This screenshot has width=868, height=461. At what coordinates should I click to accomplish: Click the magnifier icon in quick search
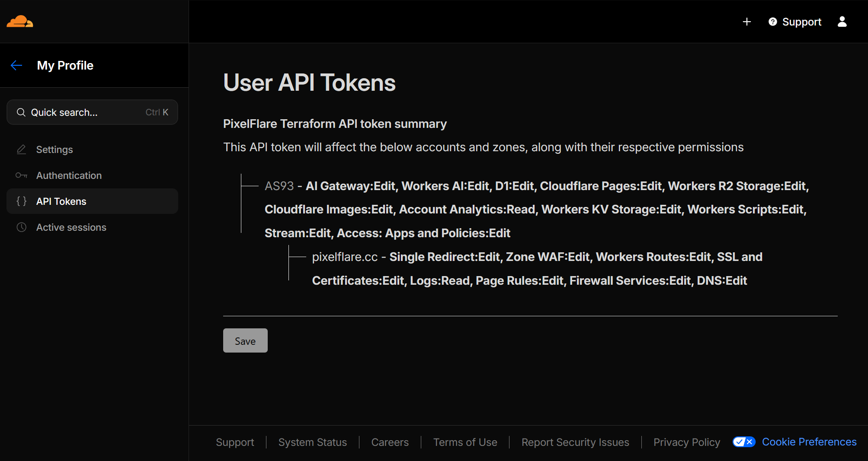pos(21,112)
